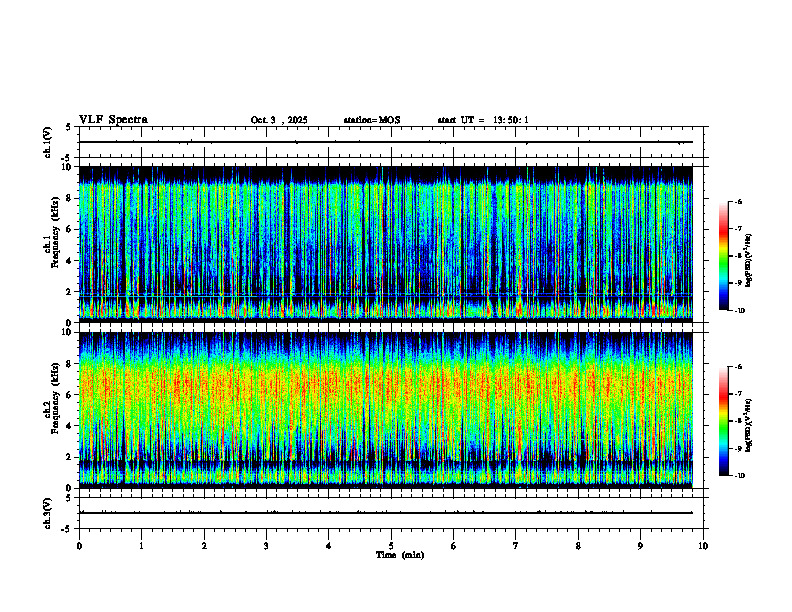
Task: Click the "ch.1(V)" waveform axis label
Action: (47, 142)
